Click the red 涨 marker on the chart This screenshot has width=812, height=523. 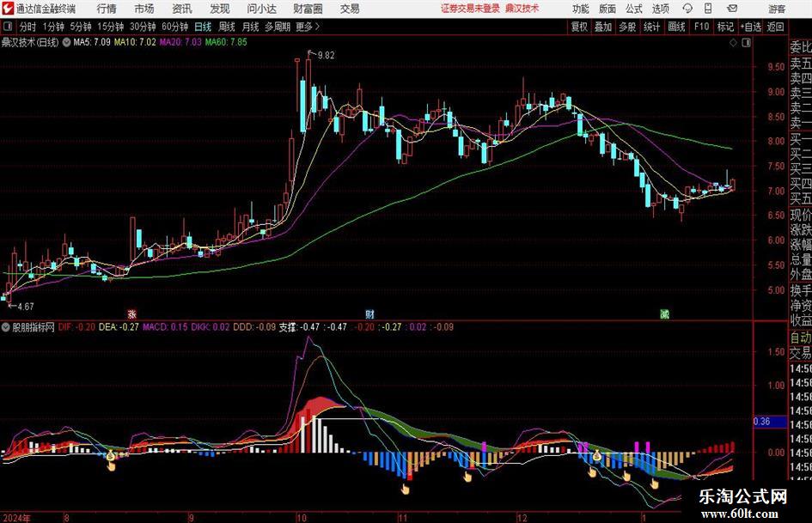coord(132,313)
